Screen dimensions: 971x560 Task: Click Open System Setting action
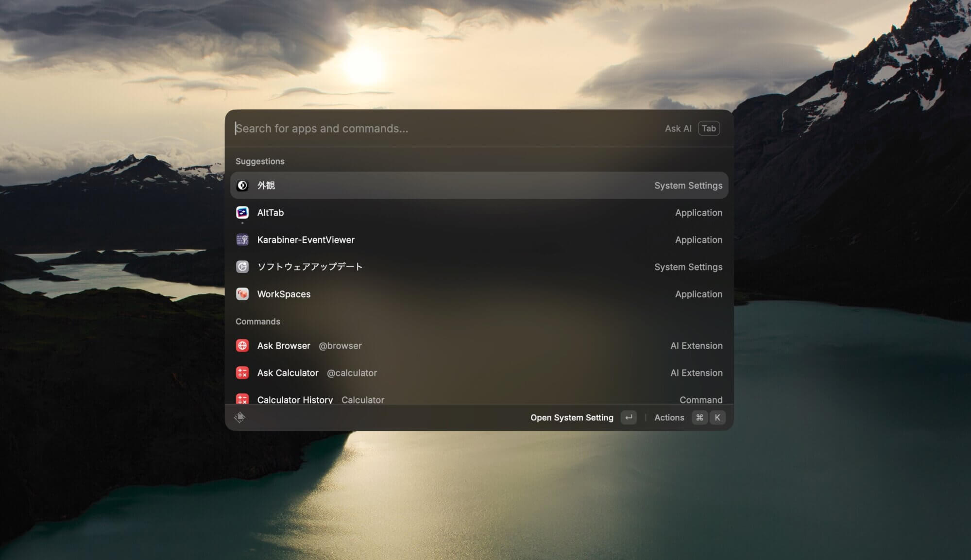point(572,418)
